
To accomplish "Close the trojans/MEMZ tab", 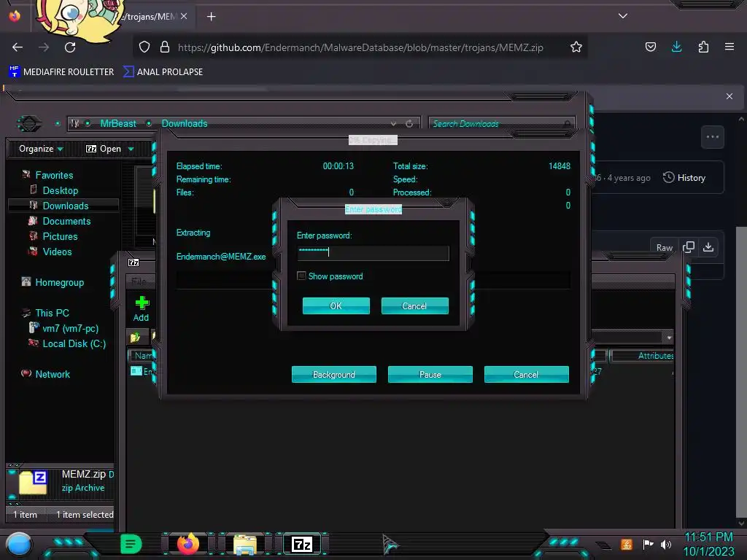I will pos(184,16).
